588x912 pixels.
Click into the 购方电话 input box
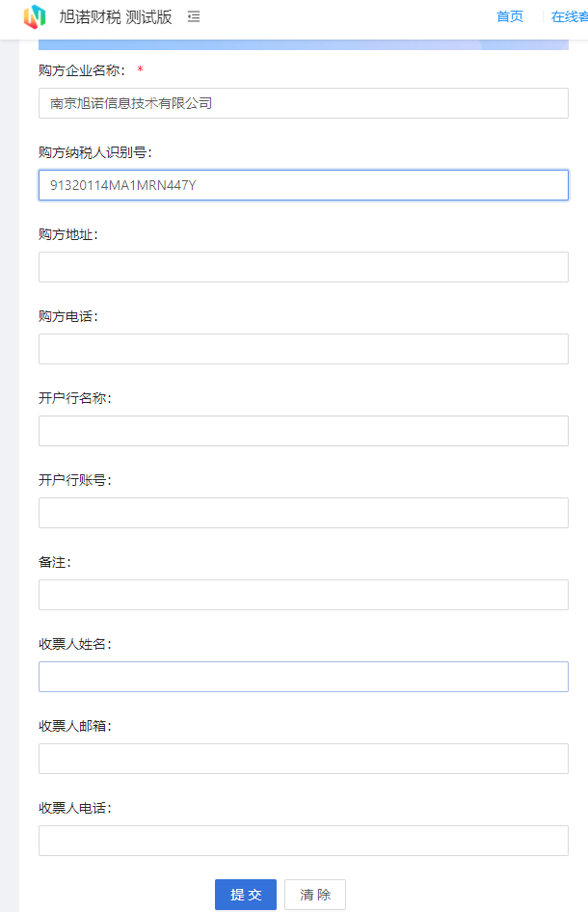[303, 349]
